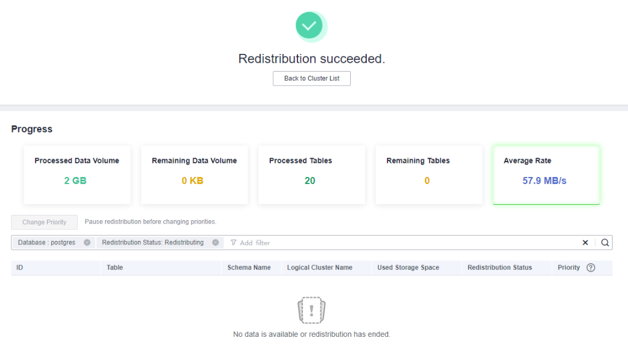Click the search magnifier icon

605,243
